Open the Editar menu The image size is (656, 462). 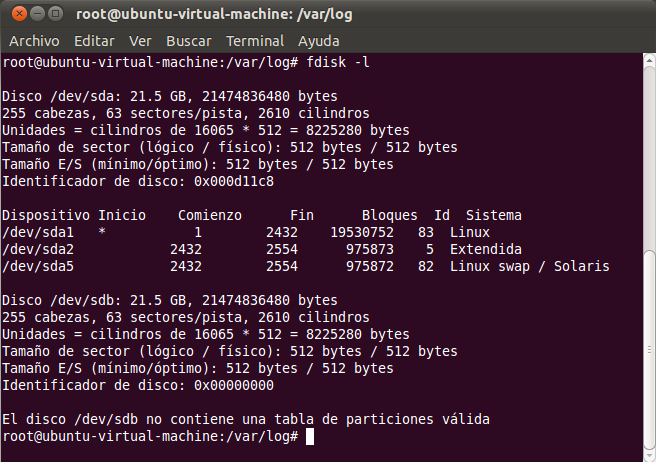tap(94, 41)
